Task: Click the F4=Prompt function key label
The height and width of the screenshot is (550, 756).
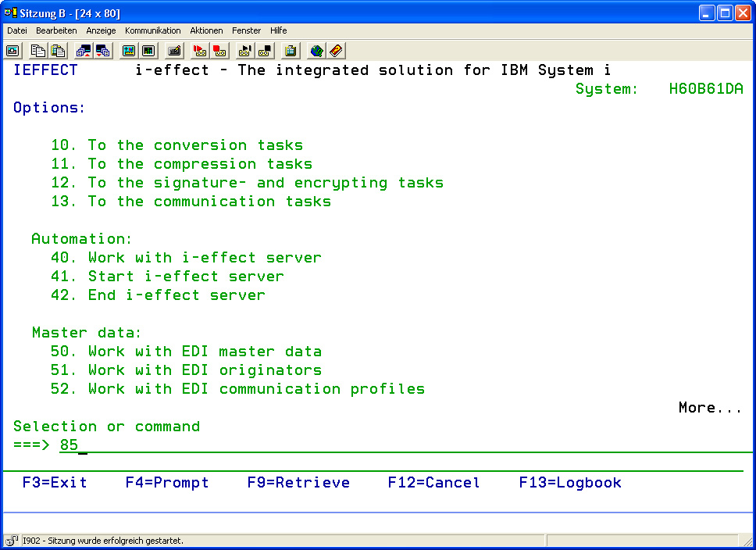Action: pos(167,483)
